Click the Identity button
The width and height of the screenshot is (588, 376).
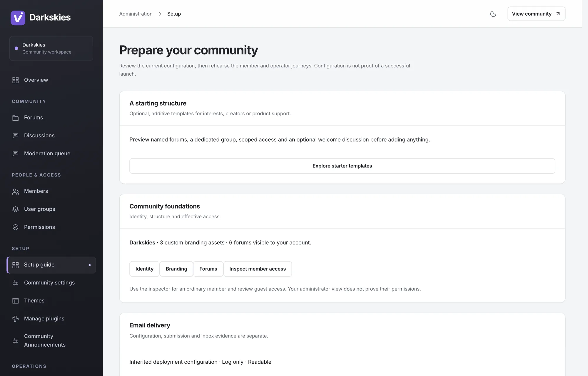[144, 269]
